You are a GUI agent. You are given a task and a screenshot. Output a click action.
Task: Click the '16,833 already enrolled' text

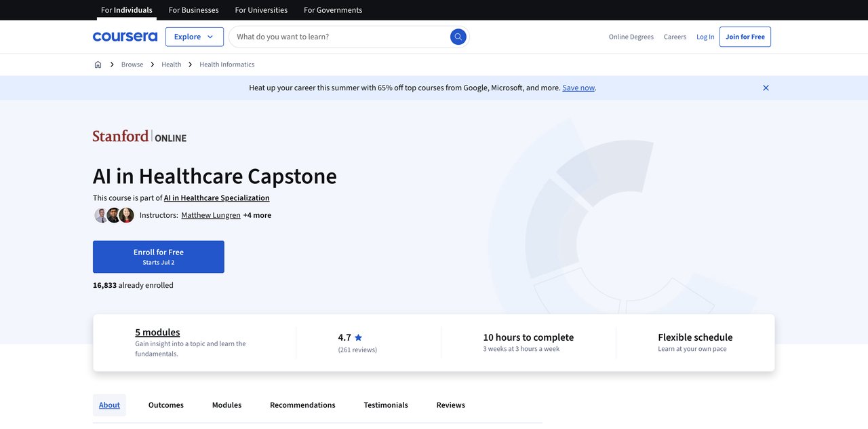click(x=133, y=285)
